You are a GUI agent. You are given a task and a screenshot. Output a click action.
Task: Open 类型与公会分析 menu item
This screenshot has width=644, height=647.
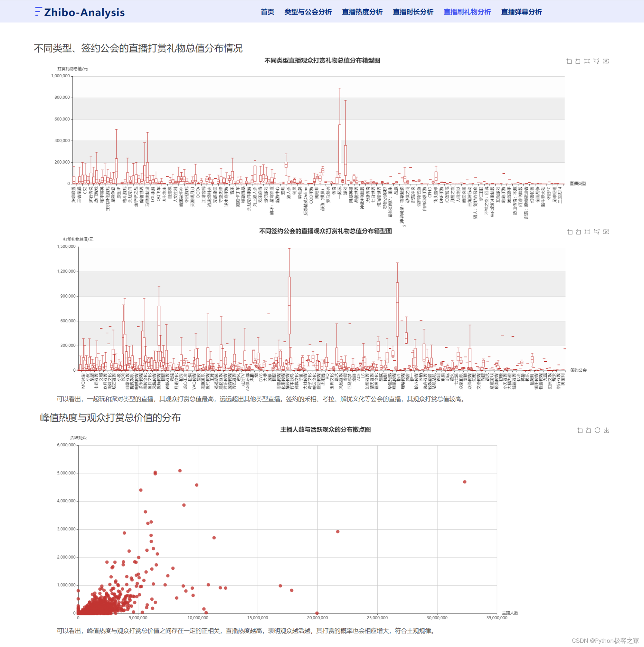(x=308, y=12)
